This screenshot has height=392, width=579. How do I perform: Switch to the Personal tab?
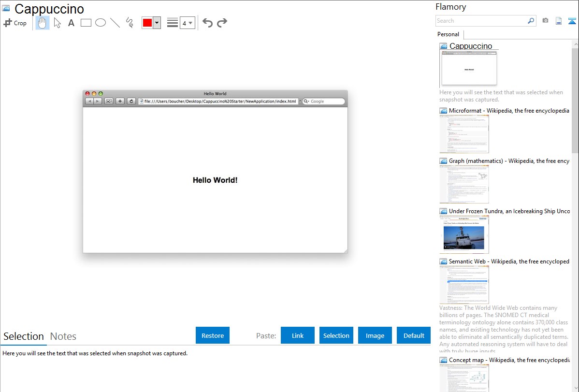tap(449, 34)
